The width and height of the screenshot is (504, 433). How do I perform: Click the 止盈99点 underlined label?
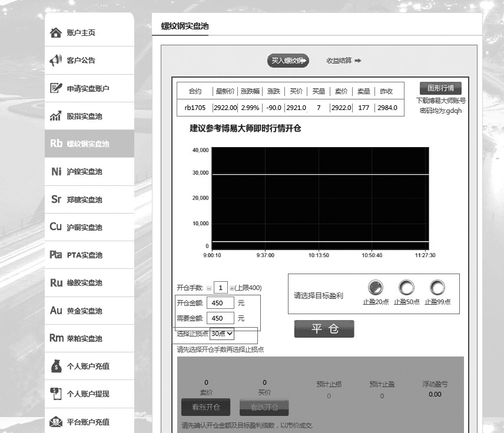pyautogui.click(x=437, y=302)
